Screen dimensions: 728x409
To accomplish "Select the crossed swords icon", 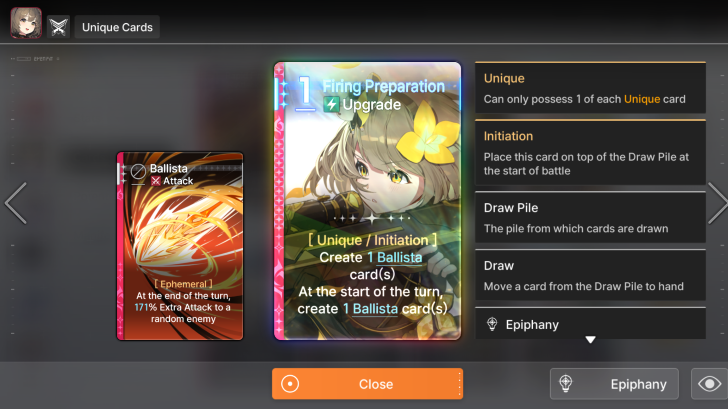I will 58,27.
